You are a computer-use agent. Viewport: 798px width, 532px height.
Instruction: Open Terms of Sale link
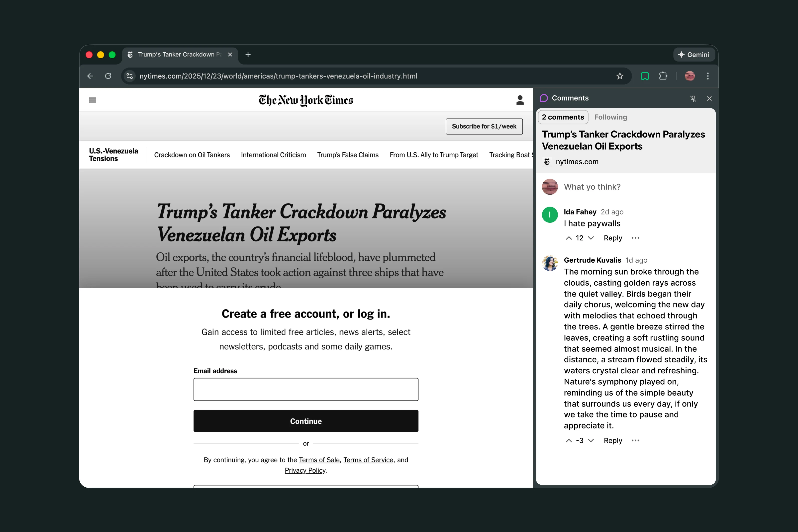[x=319, y=460]
